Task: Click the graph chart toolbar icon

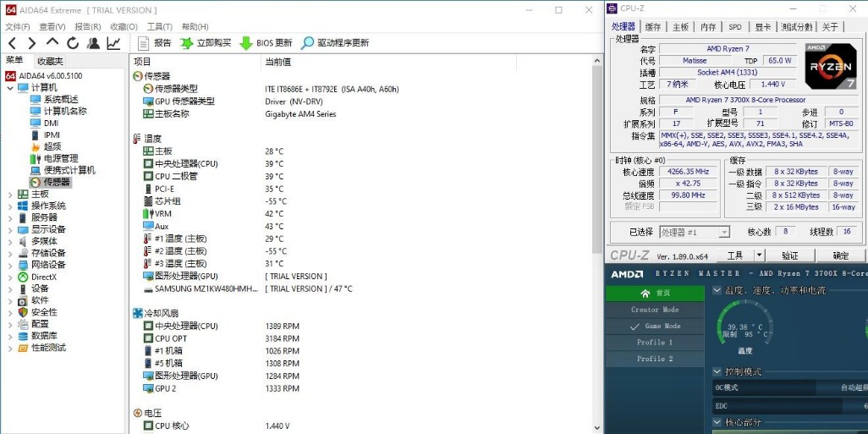Action: 113,43
